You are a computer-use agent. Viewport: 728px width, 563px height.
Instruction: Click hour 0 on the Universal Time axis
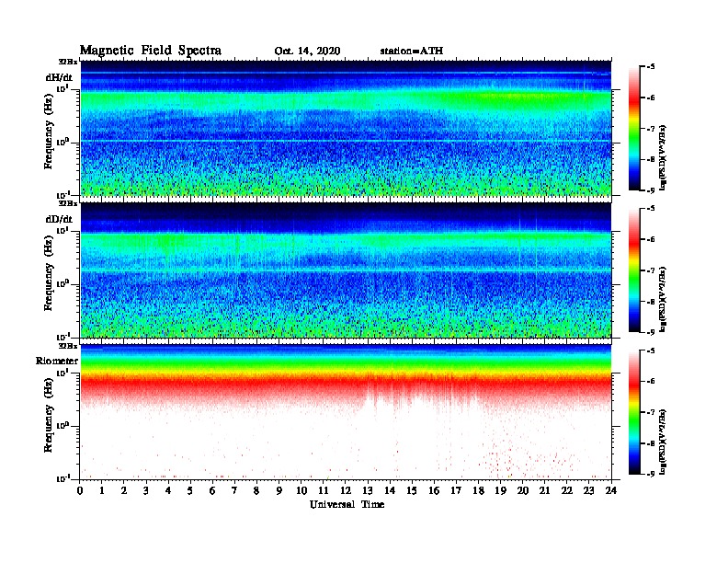(x=80, y=491)
